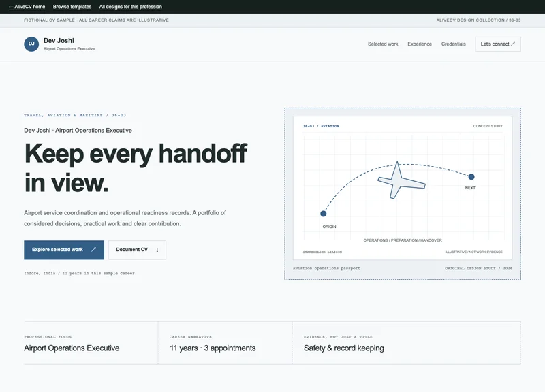Click the TRAVEL, AVIATION & MARITIME / 36-03 label
This screenshot has height=392, width=545.
75,115
